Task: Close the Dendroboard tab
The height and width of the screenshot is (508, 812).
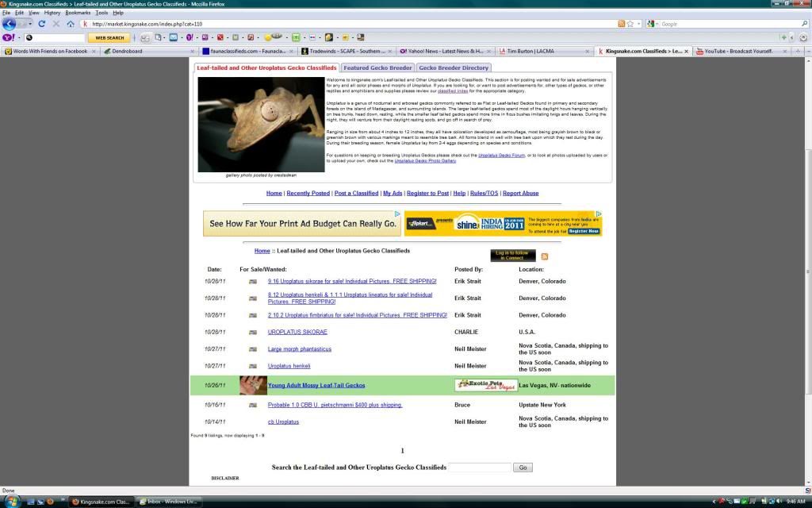Action: pos(192,52)
